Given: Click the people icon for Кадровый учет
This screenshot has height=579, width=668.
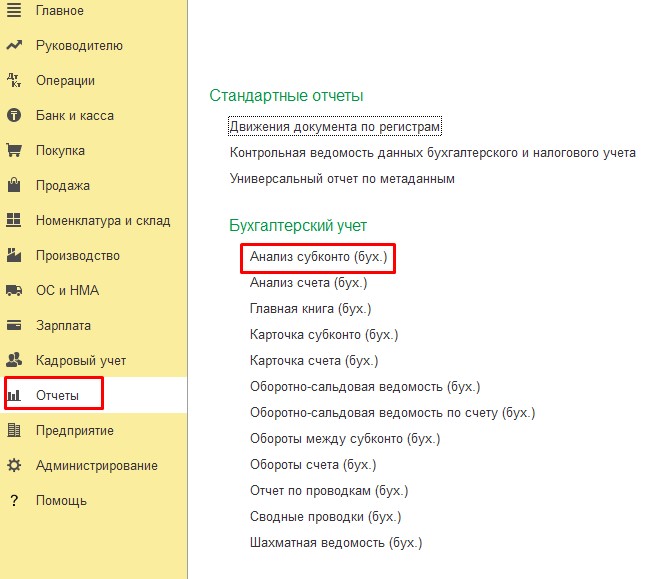Looking at the screenshot, I should 14,360.
